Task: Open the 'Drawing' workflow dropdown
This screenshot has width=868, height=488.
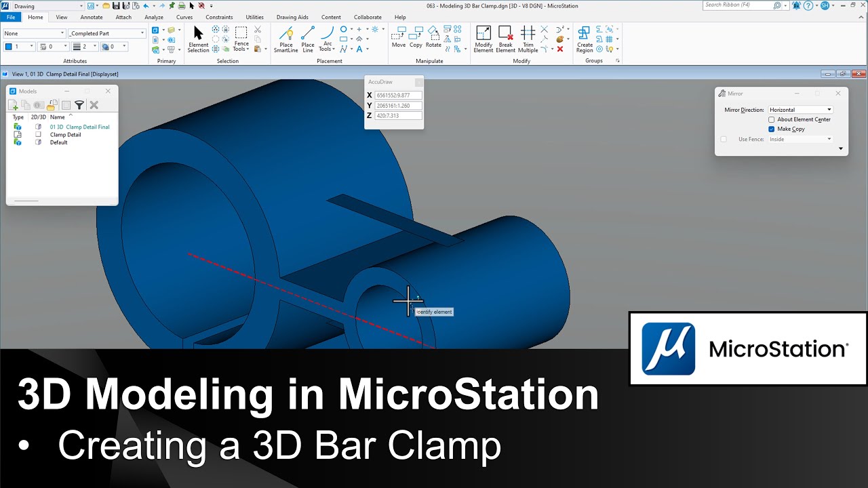Action: coord(47,6)
